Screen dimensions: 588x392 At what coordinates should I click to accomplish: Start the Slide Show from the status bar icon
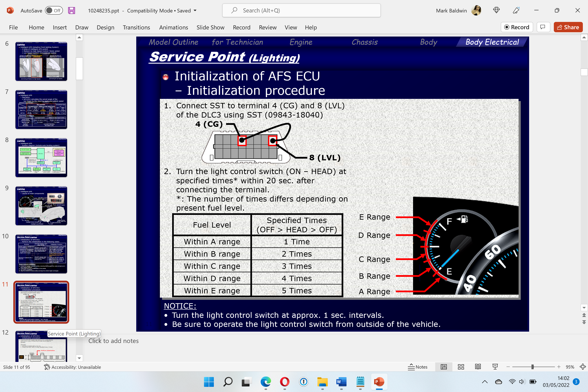(x=495, y=367)
